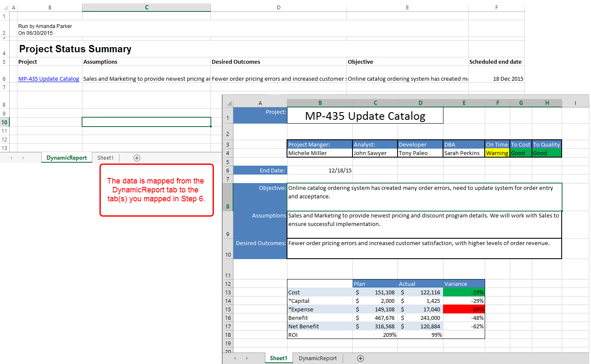Select column C header in back workbook

pos(147,8)
